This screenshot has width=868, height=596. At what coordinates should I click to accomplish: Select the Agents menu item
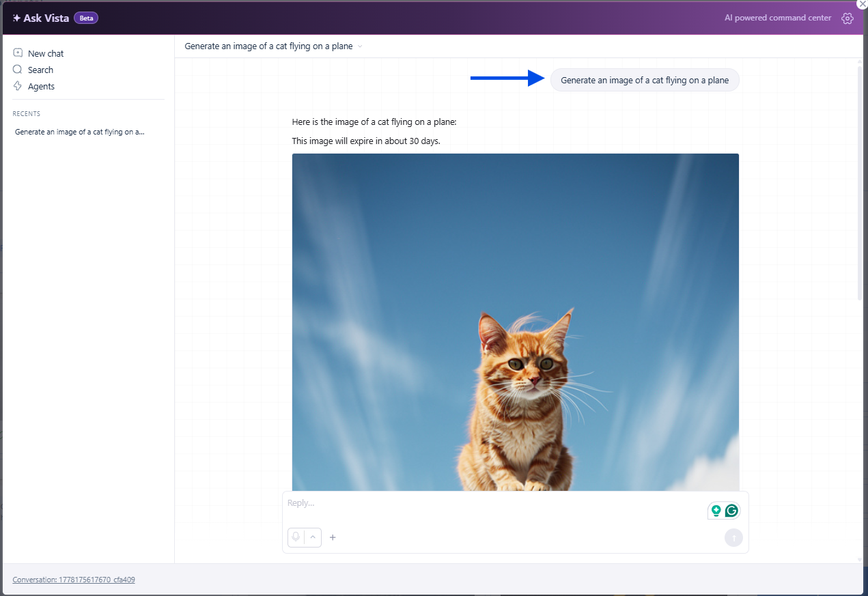coord(34,86)
